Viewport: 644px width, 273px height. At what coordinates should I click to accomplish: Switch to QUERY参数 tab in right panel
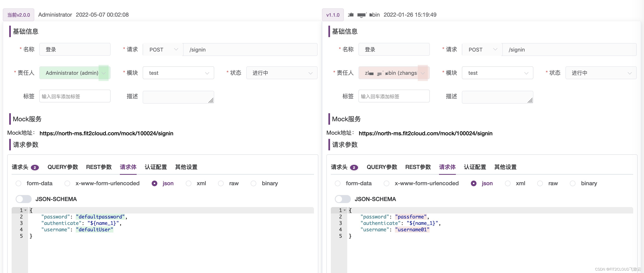[382, 167]
